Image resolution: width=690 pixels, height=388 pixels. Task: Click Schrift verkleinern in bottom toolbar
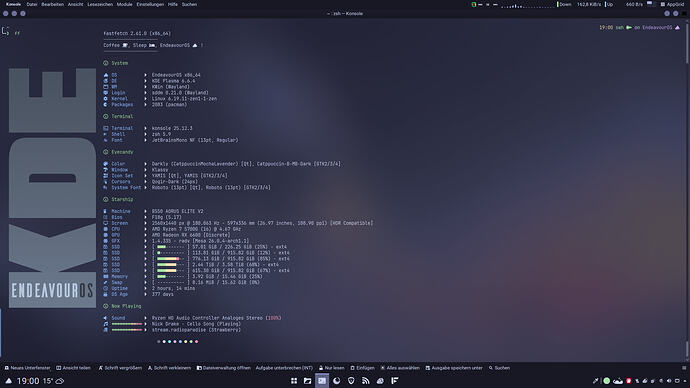click(x=169, y=368)
